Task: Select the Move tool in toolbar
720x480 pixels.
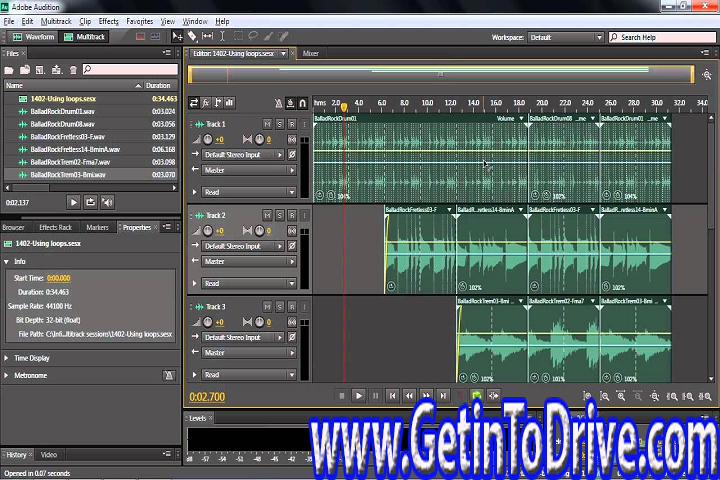Action: pos(177,36)
